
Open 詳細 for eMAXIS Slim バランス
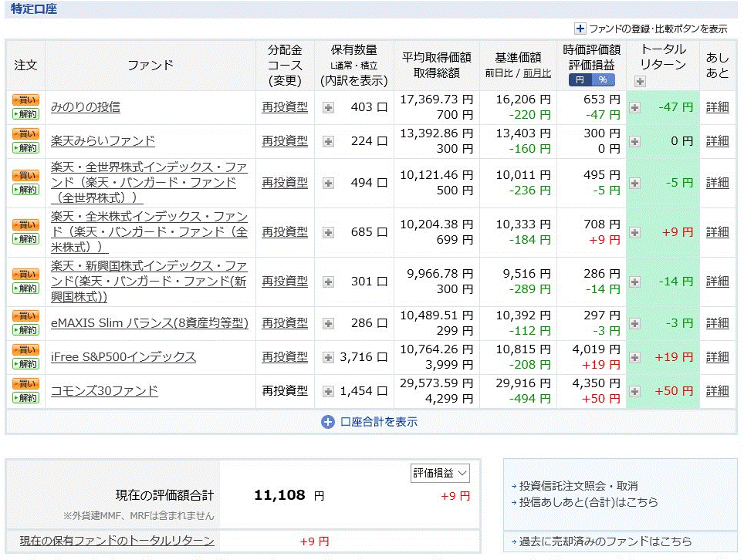pos(718,323)
